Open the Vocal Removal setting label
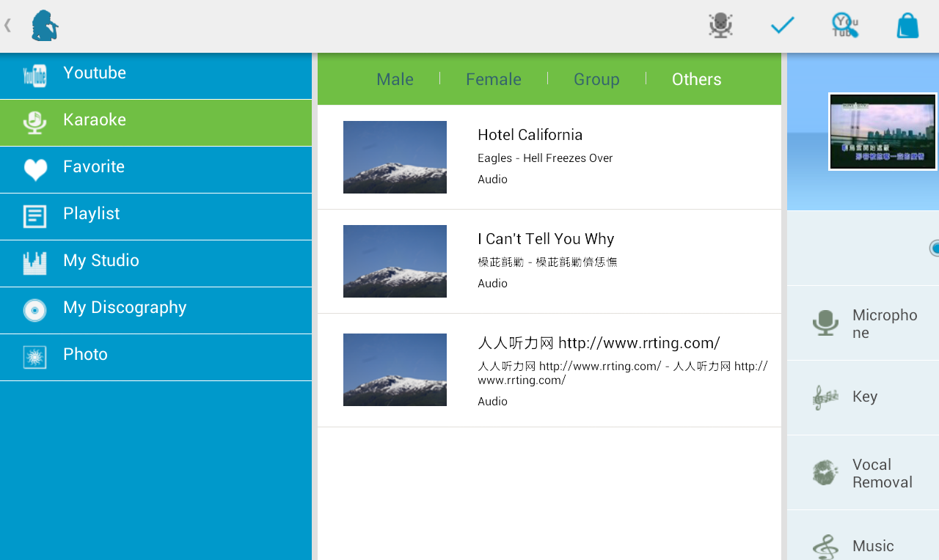Image resolution: width=939 pixels, height=560 pixels. [883, 473]
